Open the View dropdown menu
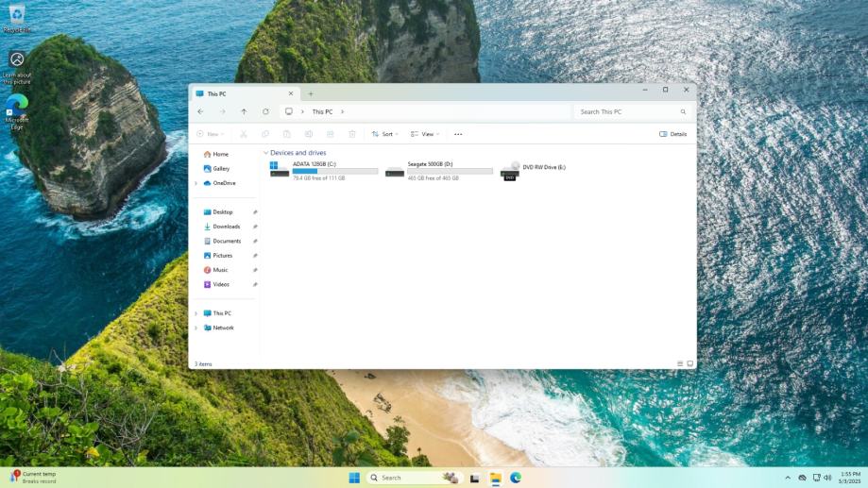Image resolution: width=868 pixels, height=488 pixels. click(x=425, y=134)
